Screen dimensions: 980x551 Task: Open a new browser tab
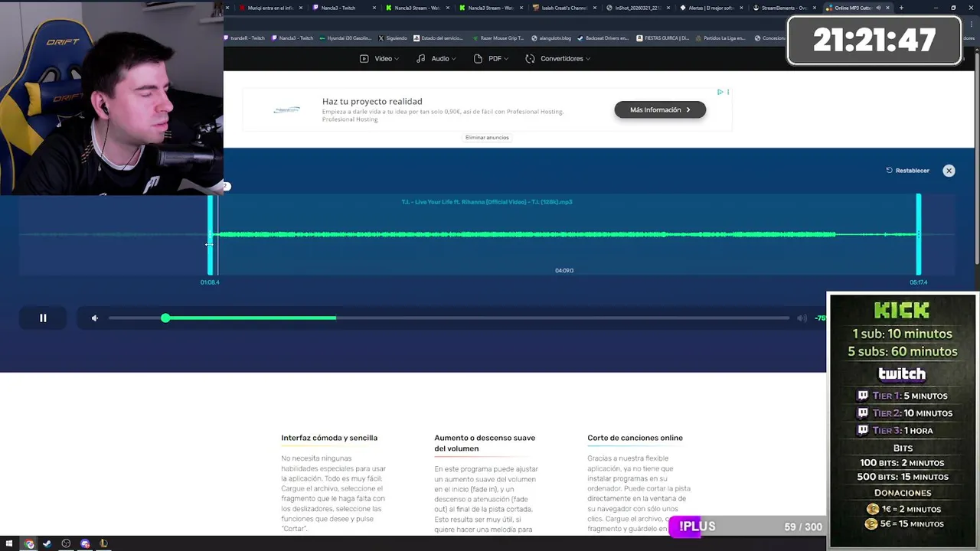(x=901, y=8)
